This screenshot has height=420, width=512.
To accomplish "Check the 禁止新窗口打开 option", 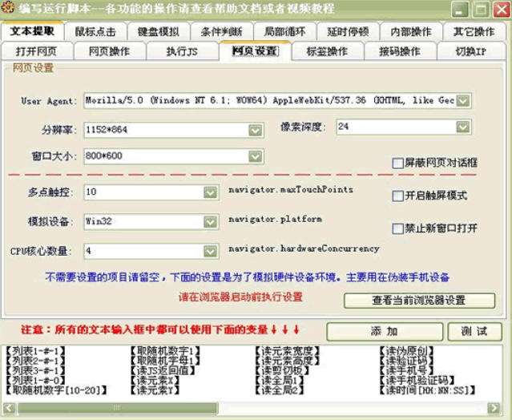I will tap(397, 228).
